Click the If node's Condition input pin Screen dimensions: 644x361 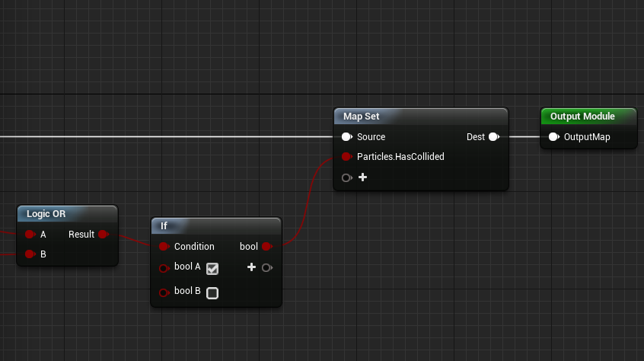tap(164, 247)
